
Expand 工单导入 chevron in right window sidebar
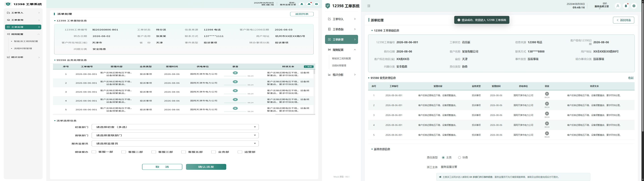coord(355,19)
